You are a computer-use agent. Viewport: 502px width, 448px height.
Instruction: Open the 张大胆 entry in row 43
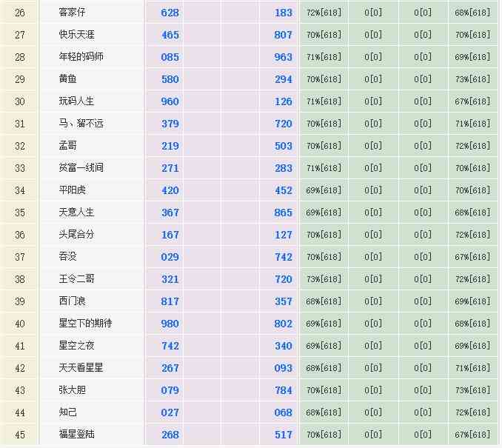(73, 390)
